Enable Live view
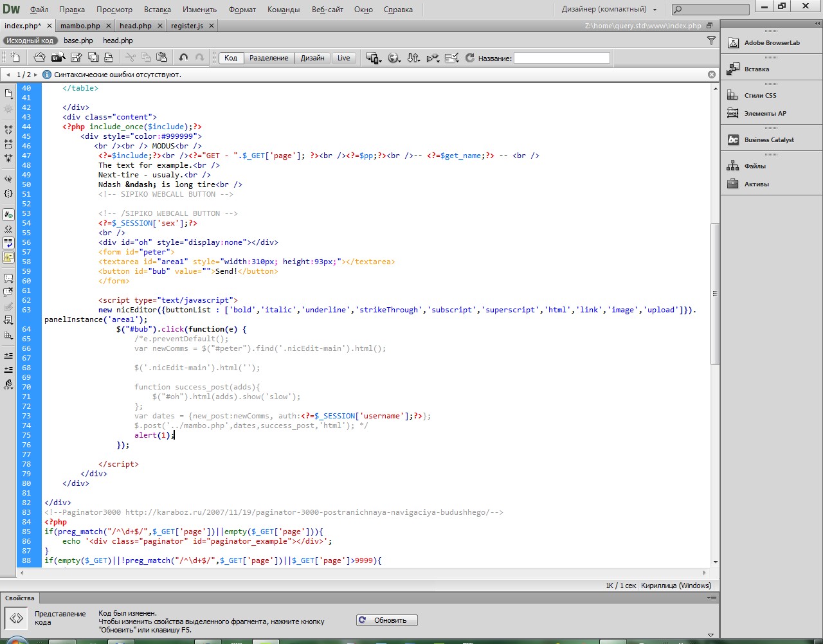 tap(344, 58)
